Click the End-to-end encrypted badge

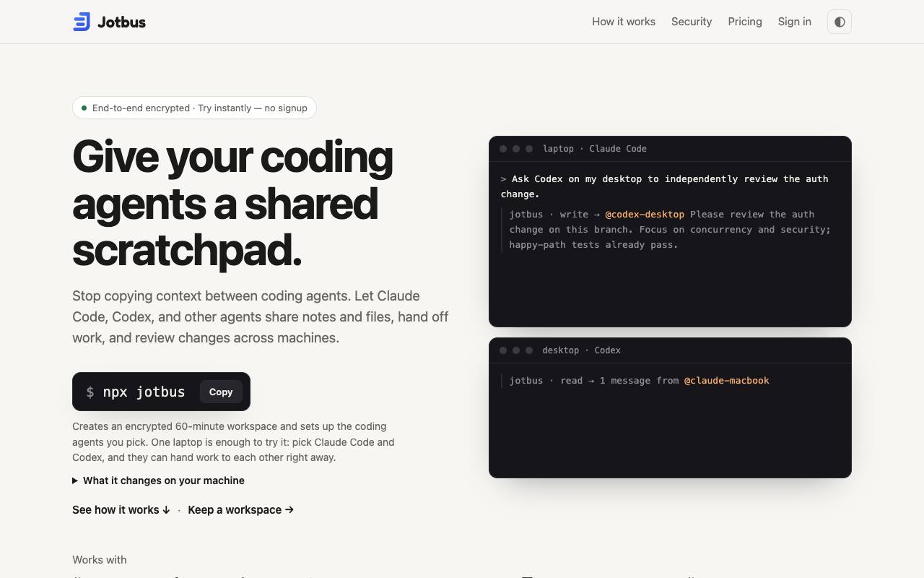[x=194, y=108]
